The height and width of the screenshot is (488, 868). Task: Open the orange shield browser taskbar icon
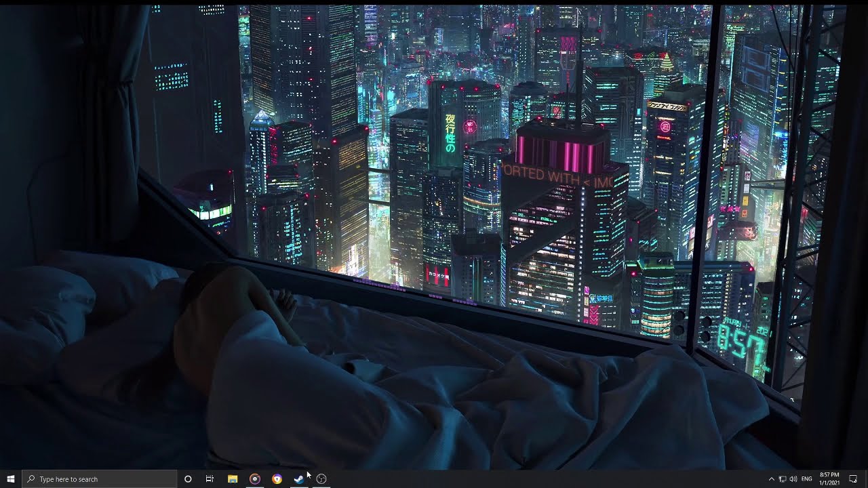coord(277,479)
